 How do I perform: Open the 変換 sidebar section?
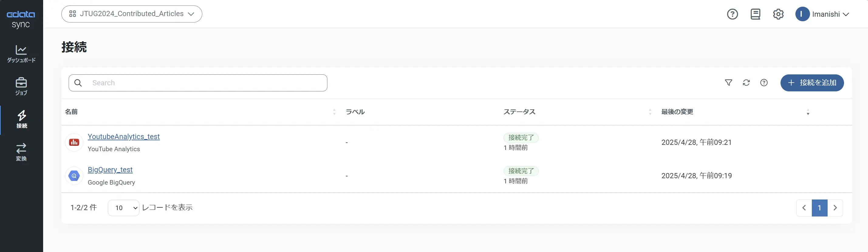[x=21, y=152]
